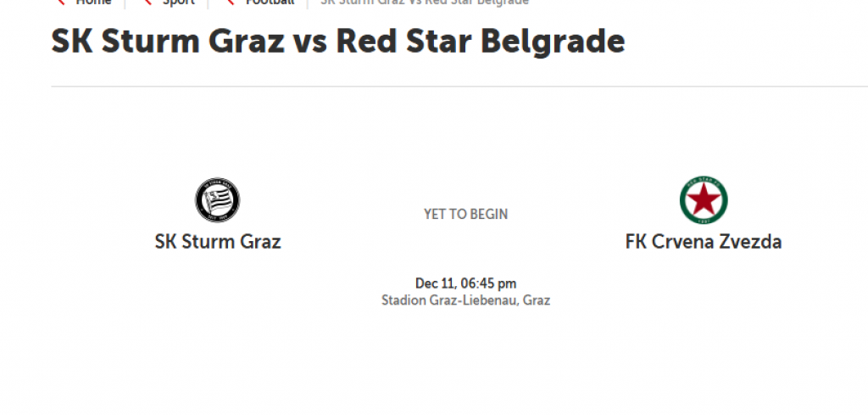
Task: Click "SK Sturm Graz" in the page headline
Action: (167, 42)
